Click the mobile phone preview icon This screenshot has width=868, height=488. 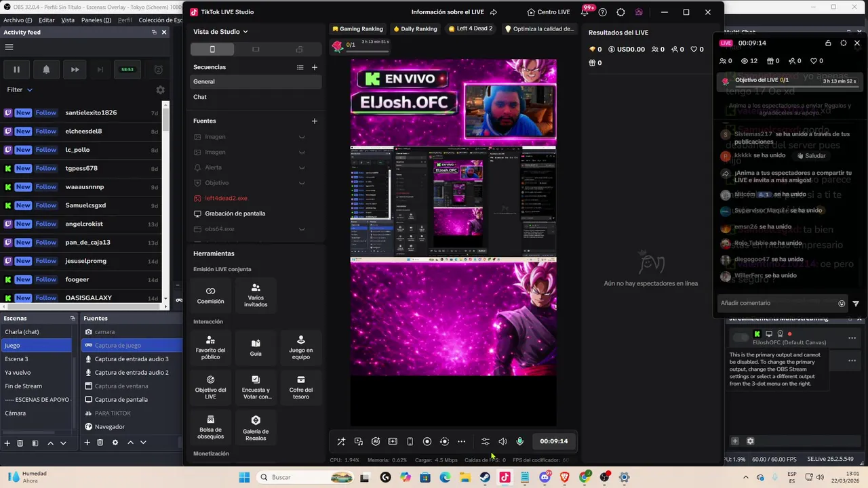coord(410,441)
